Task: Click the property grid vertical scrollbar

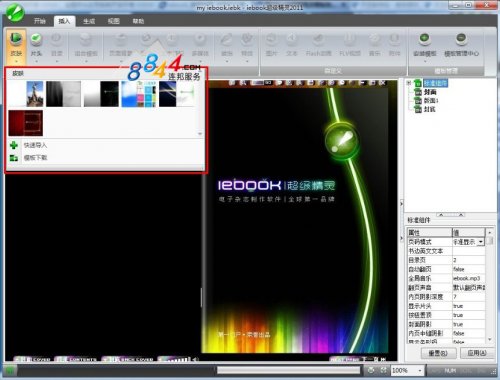Action: pyautogui.click(x=489, y=285)
